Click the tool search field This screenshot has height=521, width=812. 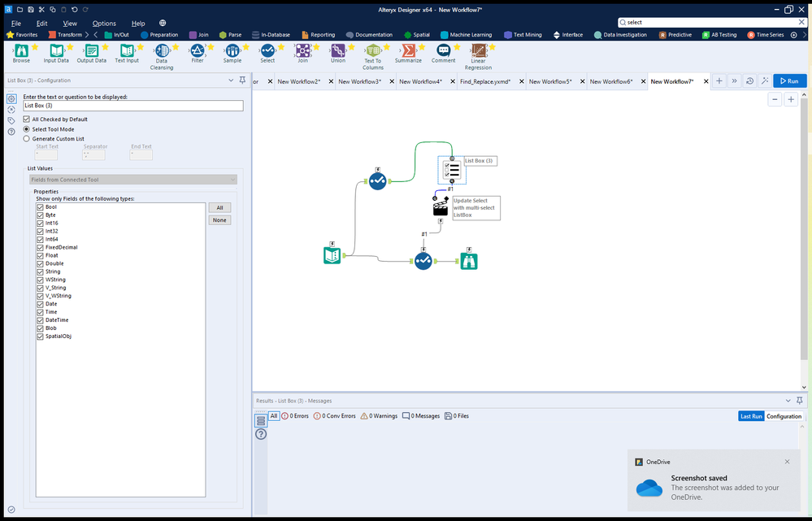coord(710,22)
